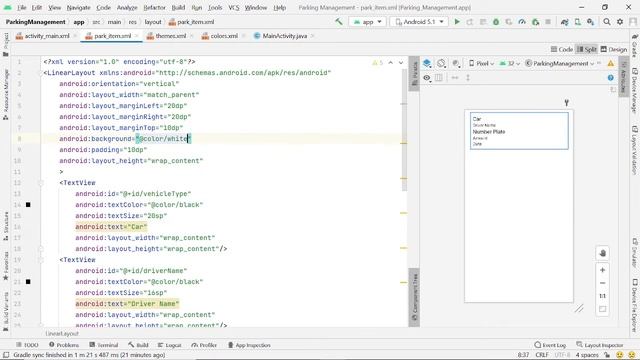Click the LinearLayout breadcrumb
This screenshot has height=360, width=640.
click(x=62, y=333)
